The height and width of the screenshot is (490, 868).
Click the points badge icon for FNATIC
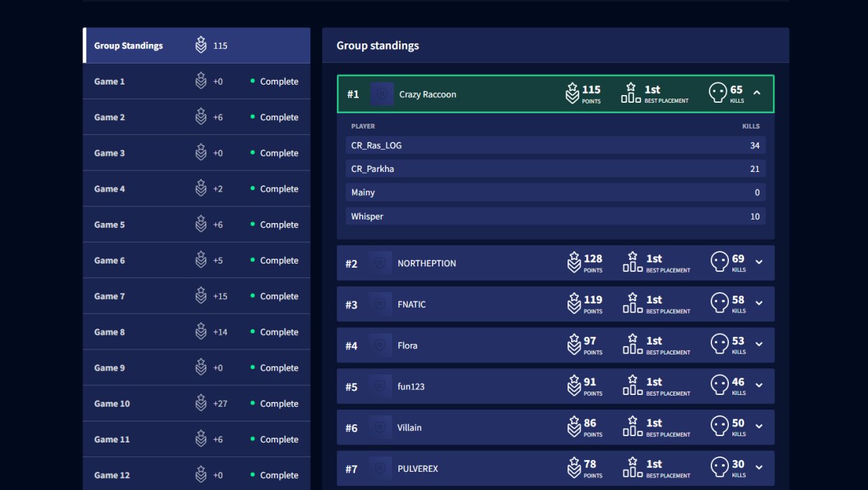tap(574, 303)
